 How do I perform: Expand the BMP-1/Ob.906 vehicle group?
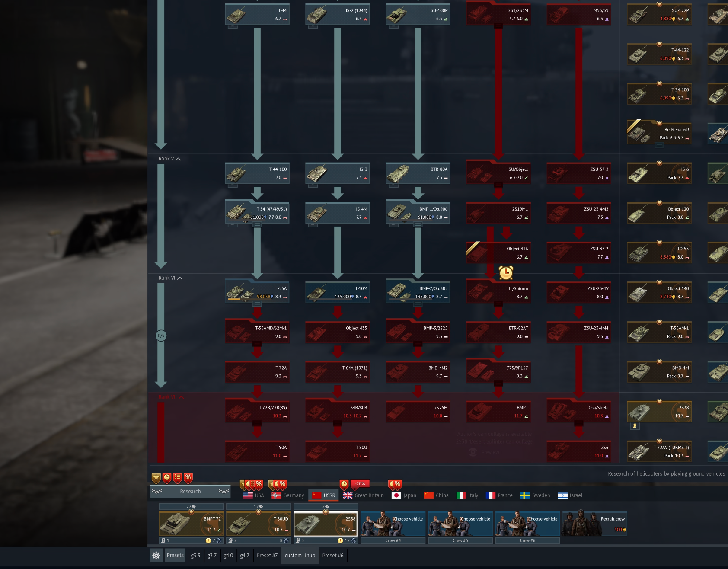[418, 225]
